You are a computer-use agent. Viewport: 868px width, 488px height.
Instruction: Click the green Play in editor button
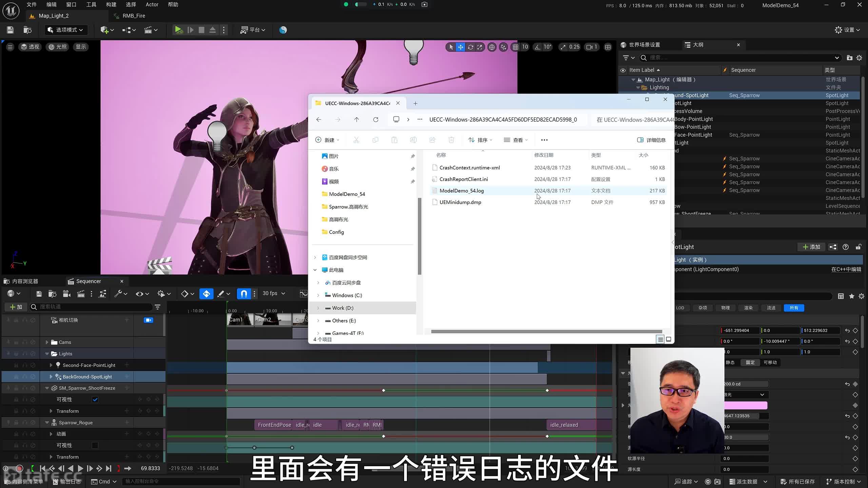pyautogui.click(x=178, y=30)
